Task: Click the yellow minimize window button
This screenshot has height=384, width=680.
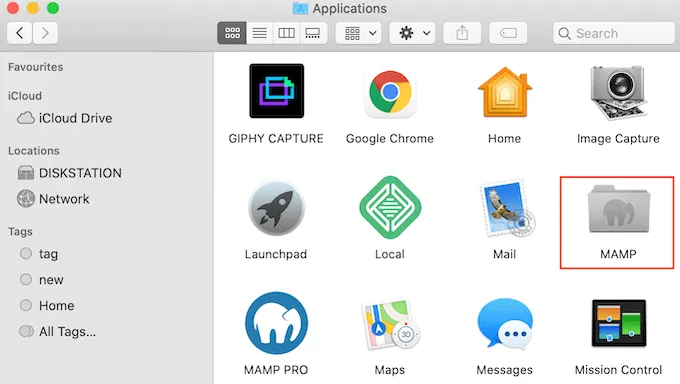Action: (33, 8)
